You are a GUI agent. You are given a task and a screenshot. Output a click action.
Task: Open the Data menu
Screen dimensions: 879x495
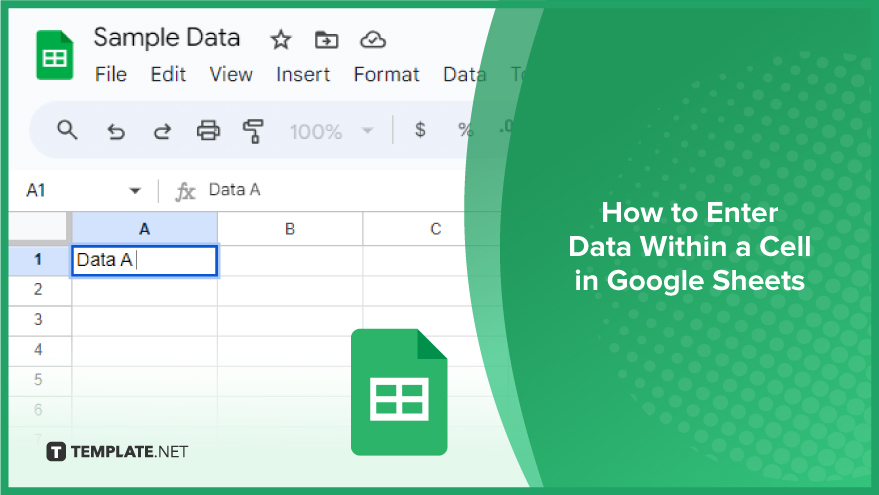tap(464, 75)
